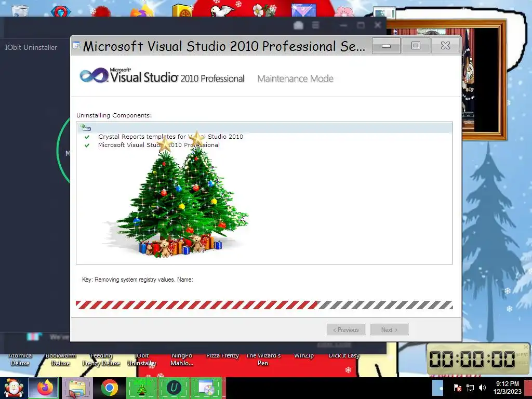Select Microsoft Visual Studio 2010 Professional entry
The height and width of the screenshot is (399, 532).
(x=159, y=145)
